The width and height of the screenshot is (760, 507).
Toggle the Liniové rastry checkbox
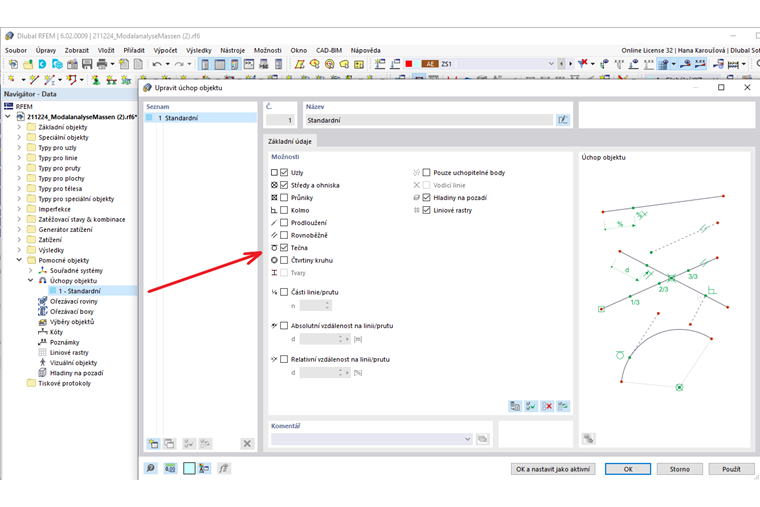pyautogui.click(x=427, y=210)
